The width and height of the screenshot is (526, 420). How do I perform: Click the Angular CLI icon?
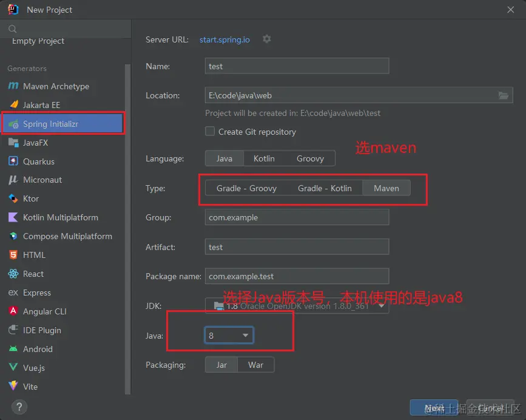(x=13, y=311)
